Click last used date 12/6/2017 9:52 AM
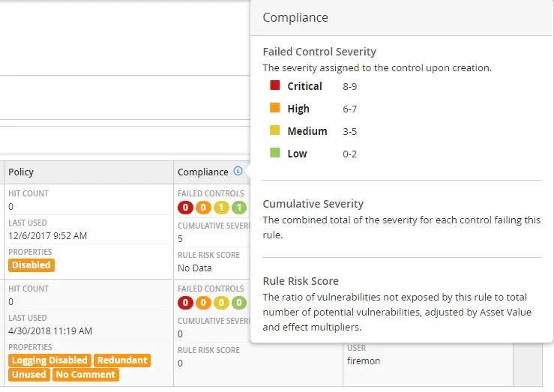 tap(48, 236)
